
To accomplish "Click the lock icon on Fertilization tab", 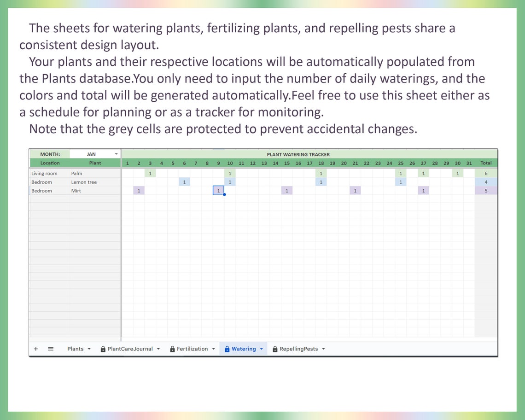I will click(172, 349).
